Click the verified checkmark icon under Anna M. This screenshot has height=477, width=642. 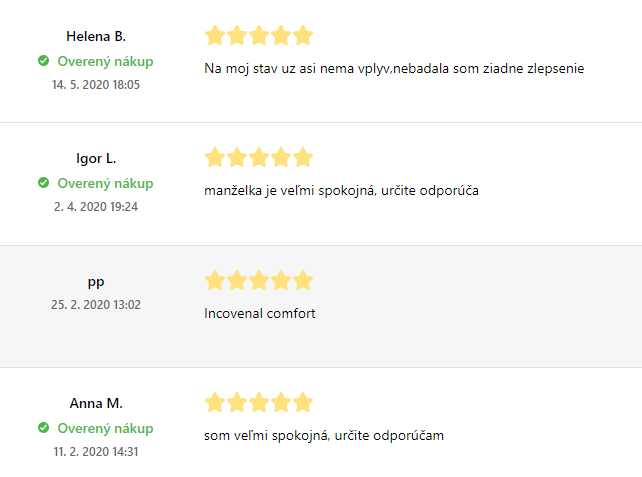43,427
